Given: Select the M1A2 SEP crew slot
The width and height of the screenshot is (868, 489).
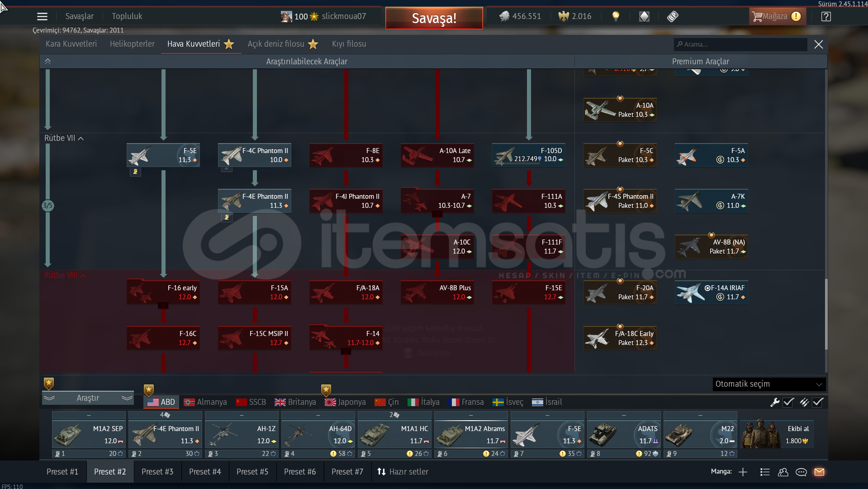Looking at the screenshot, I should pyautogui.click(x=89, y=435).
